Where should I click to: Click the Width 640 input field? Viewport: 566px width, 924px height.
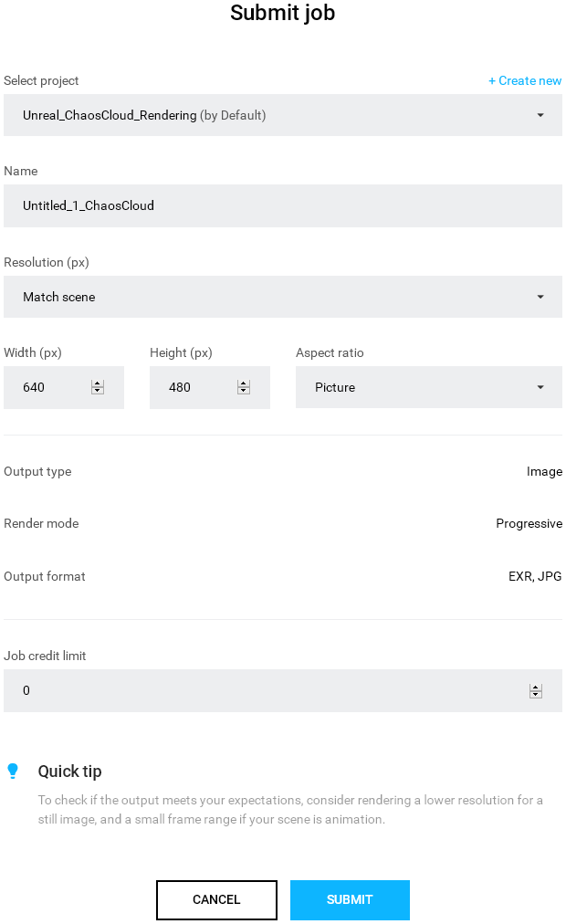click(50, 387)
